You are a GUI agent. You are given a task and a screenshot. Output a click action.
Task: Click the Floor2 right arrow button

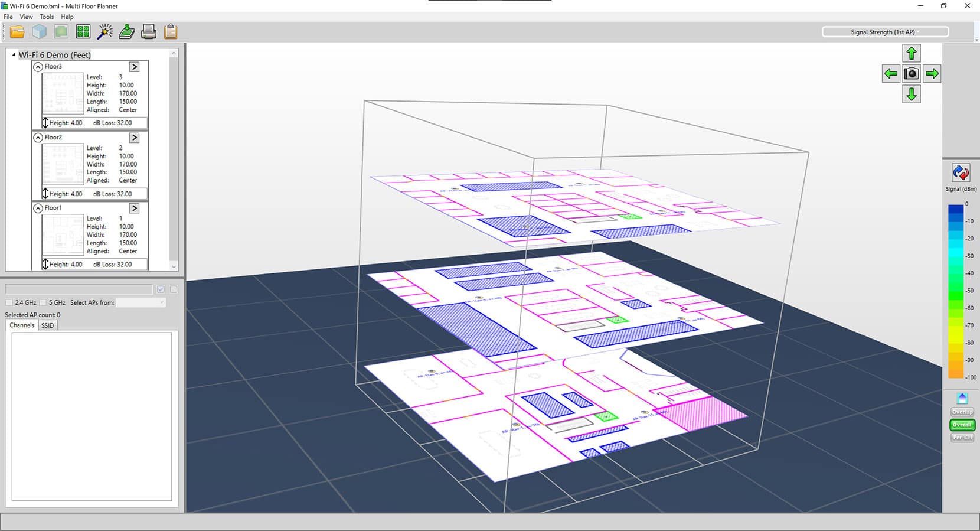coord(135,138)
